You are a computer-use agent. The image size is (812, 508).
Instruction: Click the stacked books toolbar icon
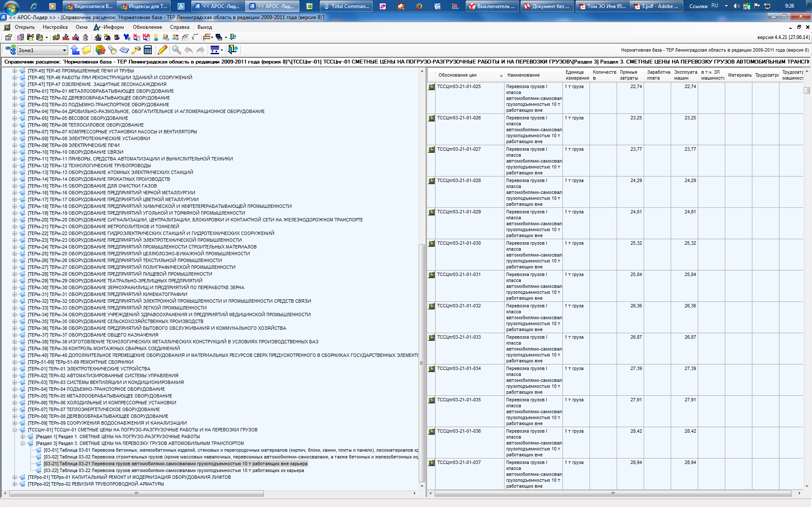(x=100, y=50)
